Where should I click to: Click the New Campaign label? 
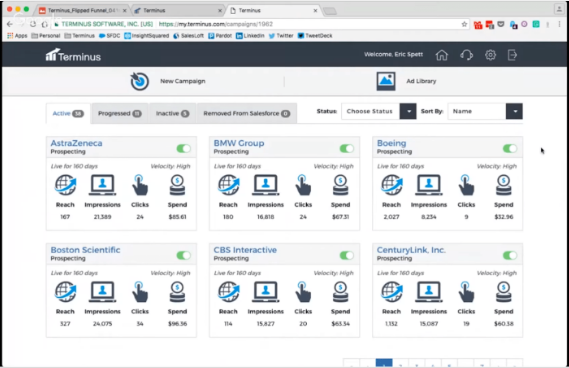[183, 81]
